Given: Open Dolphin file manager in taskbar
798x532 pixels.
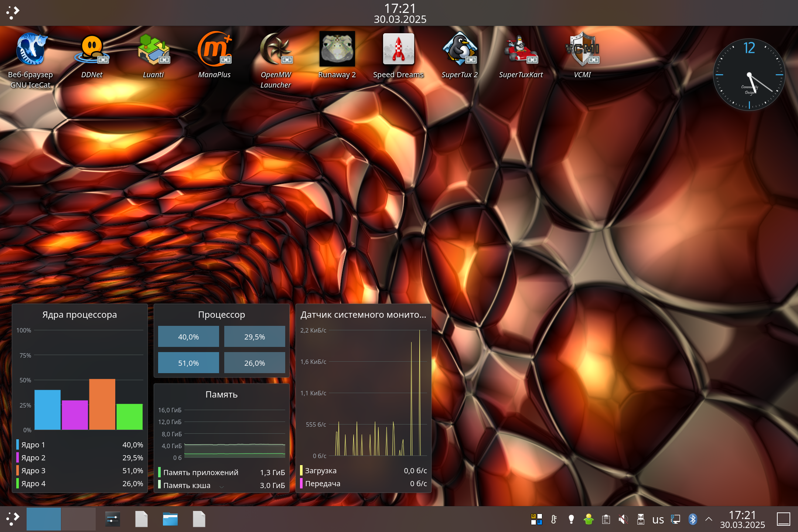Looking at the screenshot, I should [x=170, y=519].
